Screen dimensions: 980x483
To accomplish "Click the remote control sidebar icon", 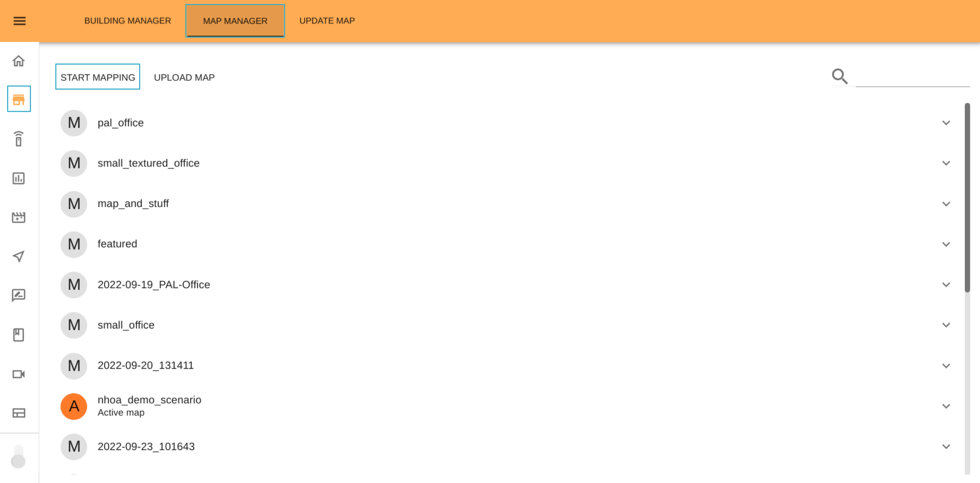I will coord(19,139).
